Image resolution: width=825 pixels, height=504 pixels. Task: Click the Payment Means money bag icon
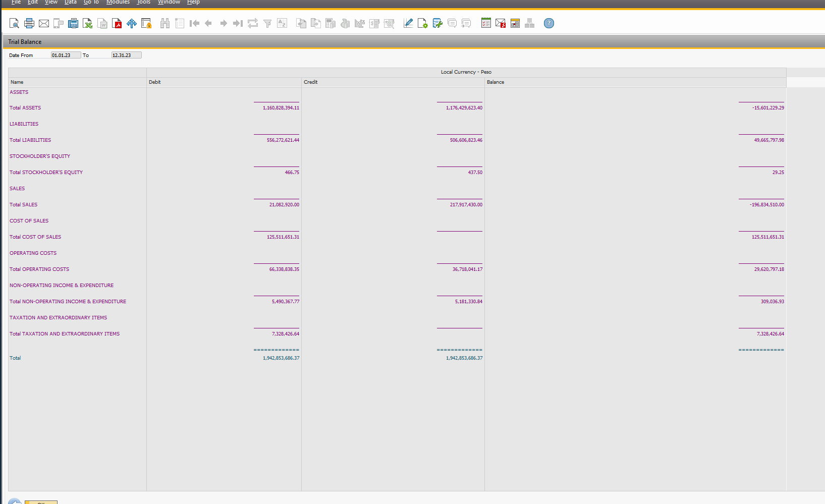[x=345, y=23]
